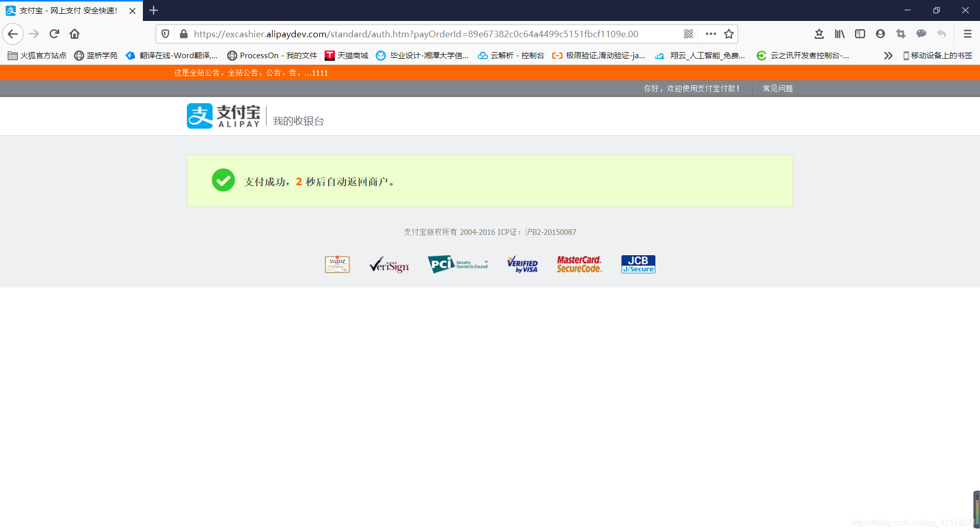Click the 我的收银台 heading text
Image resolution: width=980 pixels, height=532 pixels.
(x=299, y=121)
